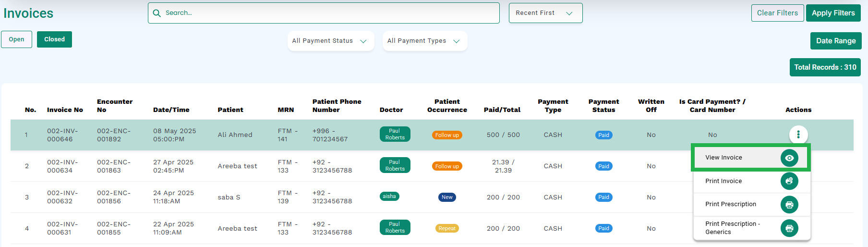The width and height of the screenshot is (868, 247).
Task: Click the New occurrence badge for saba S
Action: coord(447,197)
